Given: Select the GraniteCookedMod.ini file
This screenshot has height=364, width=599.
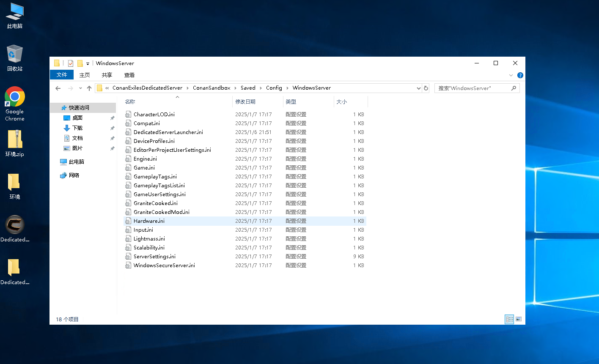Looking at the screenshot, I should coord(161,212).
